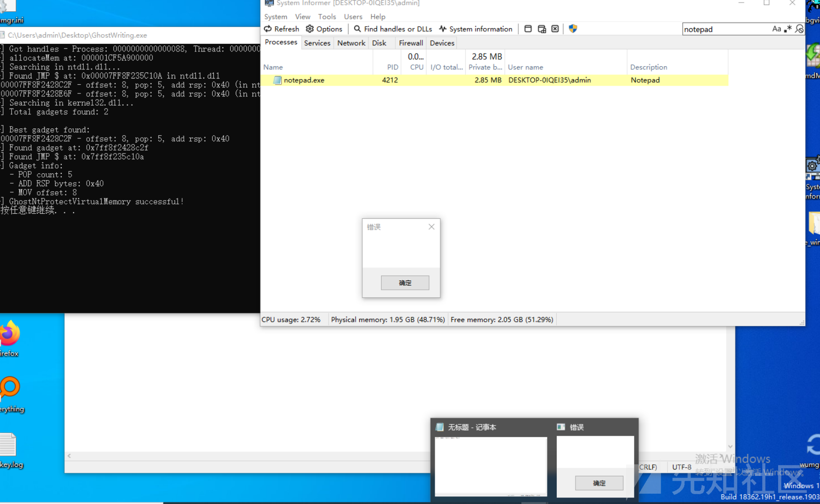Click the Firefox desktop icon

click(x=10, y=338)
